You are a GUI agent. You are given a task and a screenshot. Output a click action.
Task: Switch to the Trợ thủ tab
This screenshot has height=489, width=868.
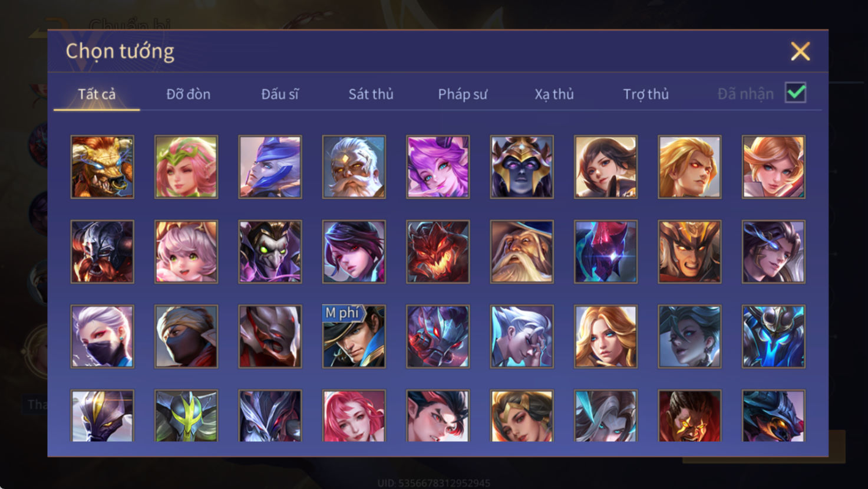tap(646, 94)
